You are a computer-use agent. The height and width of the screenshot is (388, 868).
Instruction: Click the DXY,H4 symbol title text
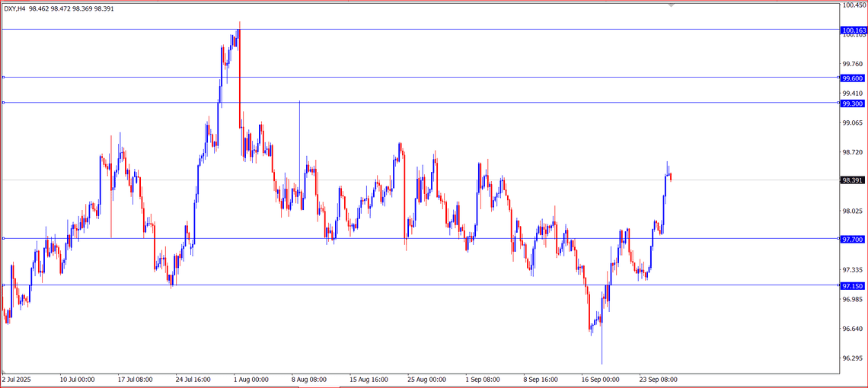point(14,9)
